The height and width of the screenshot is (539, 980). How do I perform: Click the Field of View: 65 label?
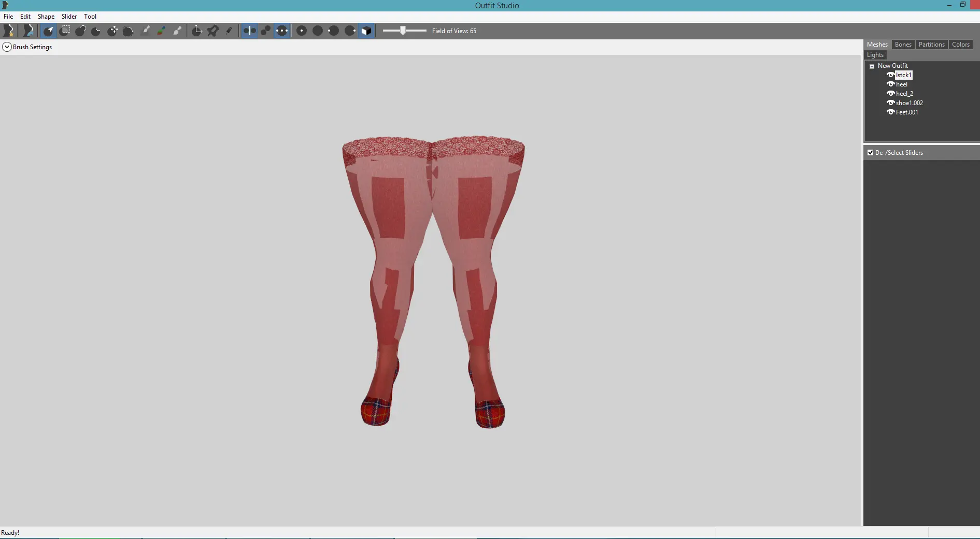tap(454, 31)
